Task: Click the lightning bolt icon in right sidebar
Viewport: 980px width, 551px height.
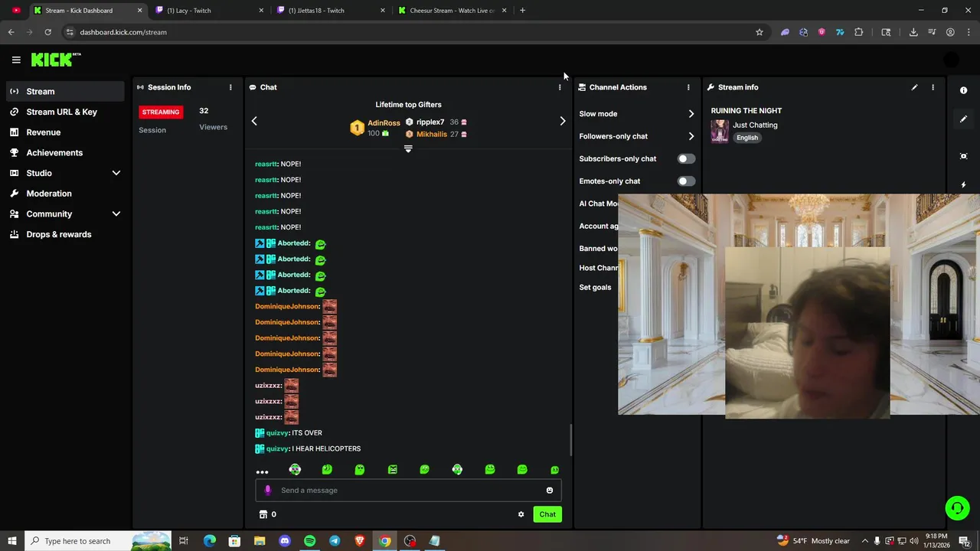Action: point(963,184)
